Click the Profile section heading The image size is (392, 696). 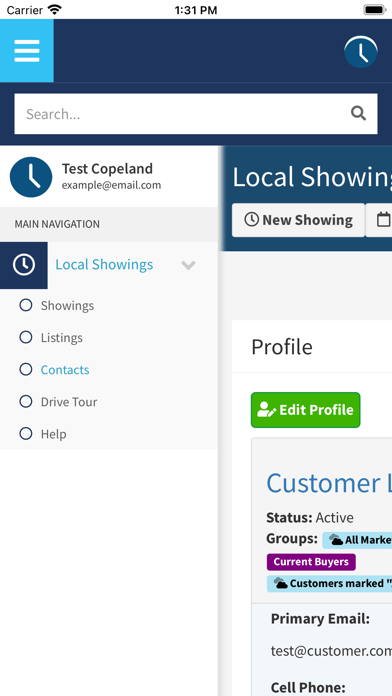coord(282,347)
